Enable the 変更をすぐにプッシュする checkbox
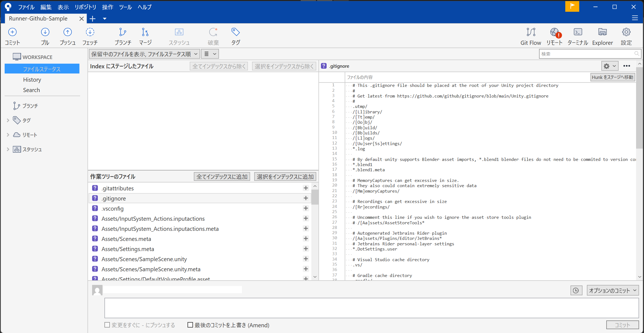The width and height of the screenshot is (644, 333). (x=107, y=325)
